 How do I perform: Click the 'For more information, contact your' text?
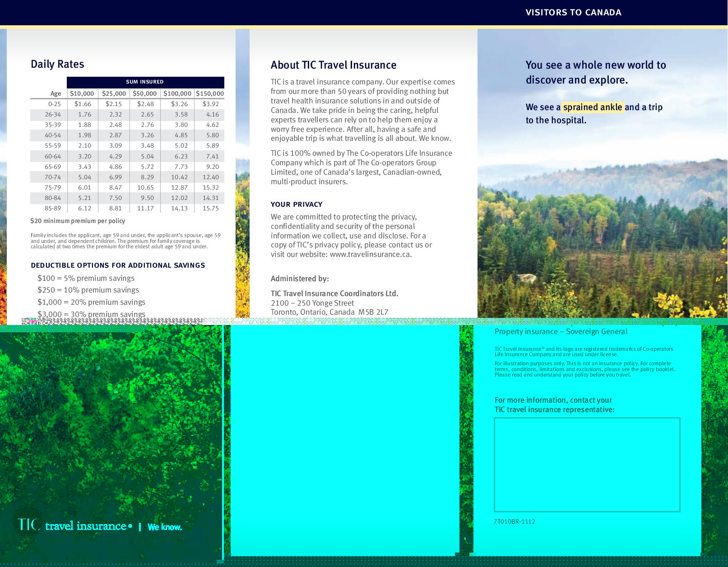(x=553, y=400)
